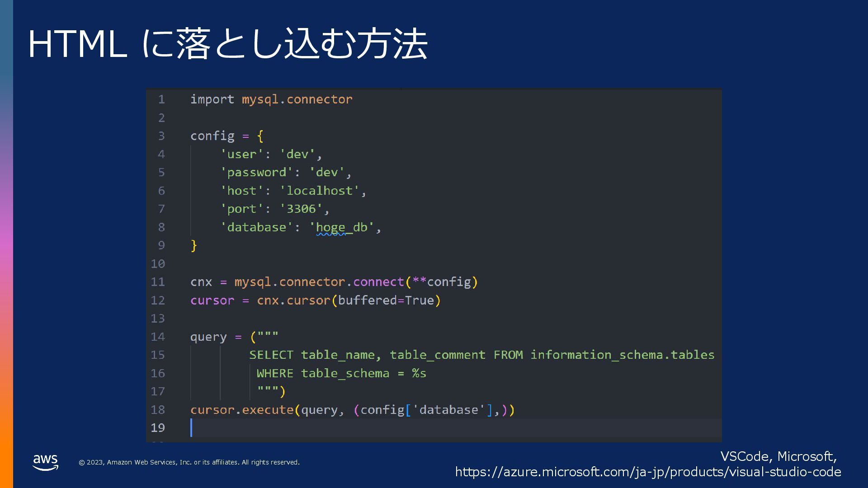Viewport: 868px width, 488px height.
Task: Click the slide title 'HTML に落とし込む方法'
Action: pyautogui.click(x=227, y=44)
